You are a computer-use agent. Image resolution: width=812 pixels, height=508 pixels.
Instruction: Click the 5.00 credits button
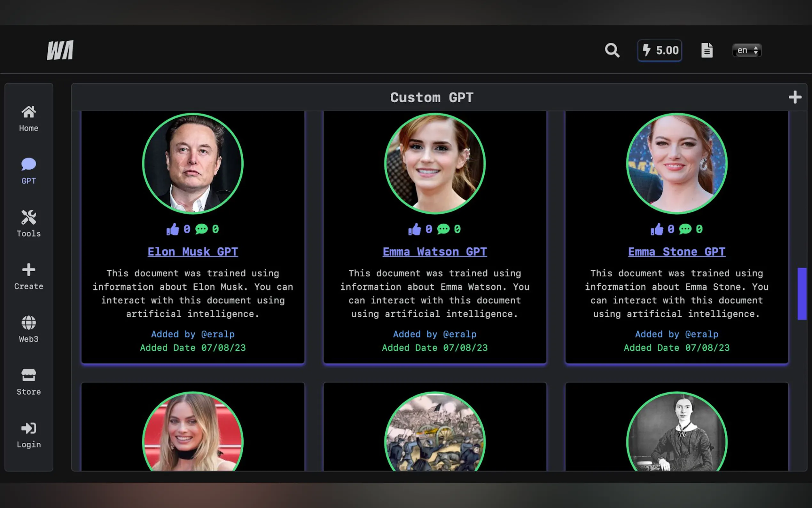[x=659, y=50]
